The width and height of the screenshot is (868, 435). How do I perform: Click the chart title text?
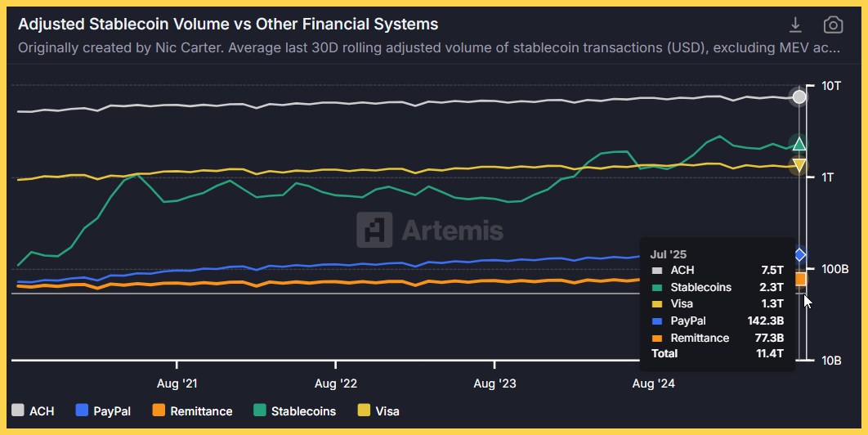pos(228,25)
